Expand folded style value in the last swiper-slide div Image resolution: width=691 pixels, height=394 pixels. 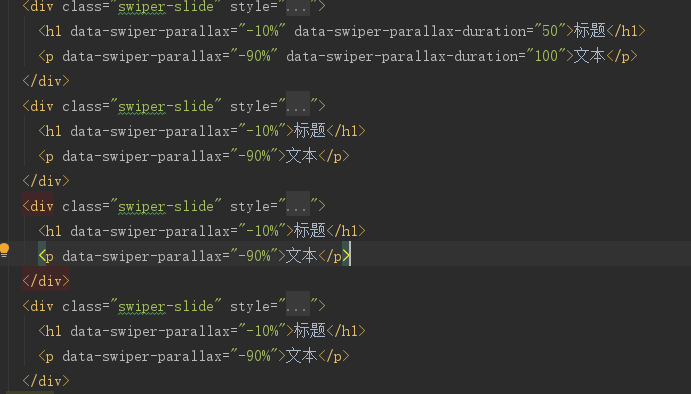[298, 306]
